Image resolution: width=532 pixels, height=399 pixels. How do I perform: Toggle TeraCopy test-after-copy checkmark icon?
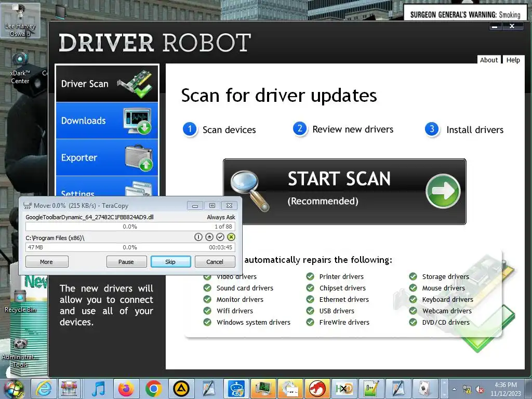point(220,237)
